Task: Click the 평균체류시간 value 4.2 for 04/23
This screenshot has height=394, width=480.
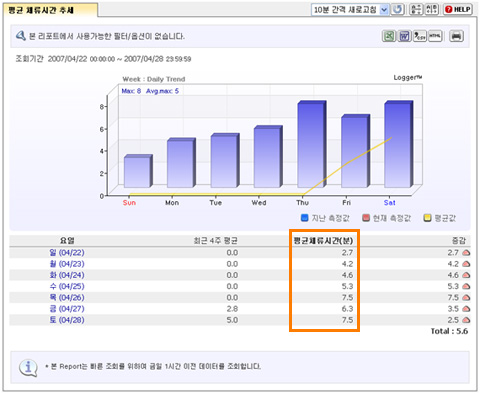Action: coord(347,264)
